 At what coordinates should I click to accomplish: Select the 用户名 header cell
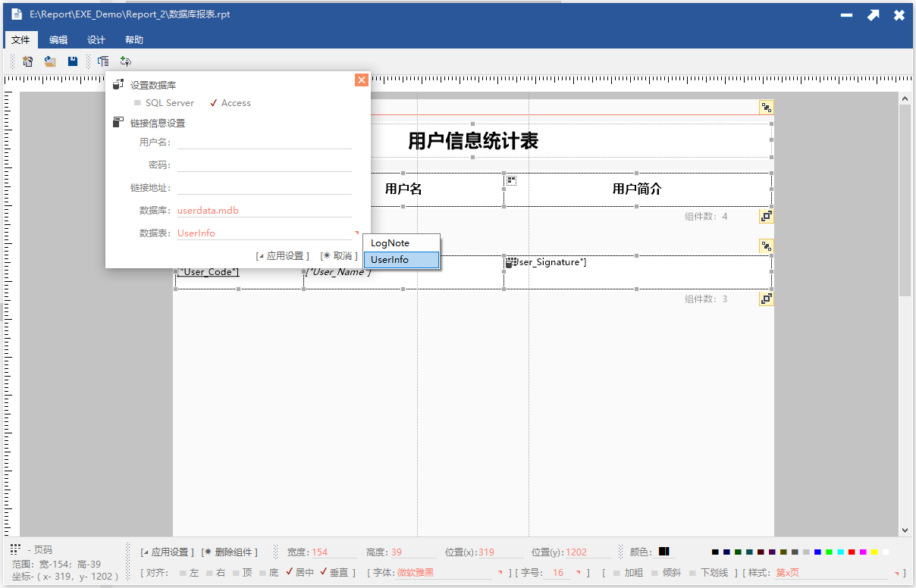pos(403,189)
